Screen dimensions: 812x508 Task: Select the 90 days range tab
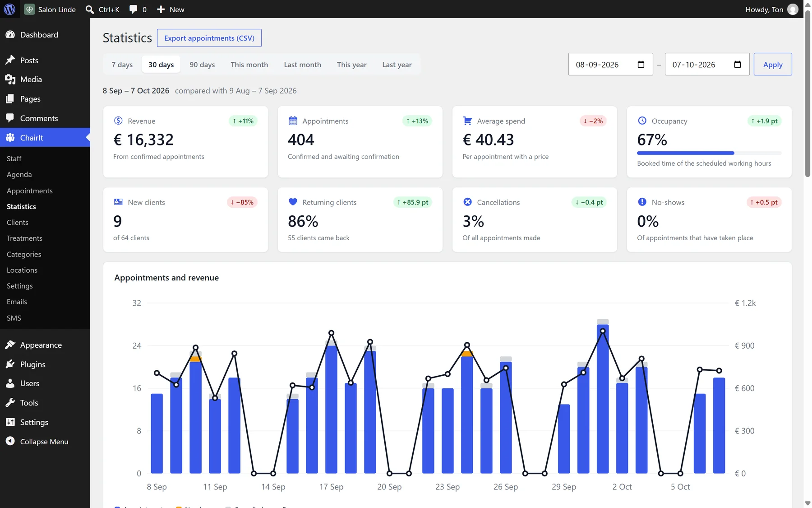coord(202,65)
